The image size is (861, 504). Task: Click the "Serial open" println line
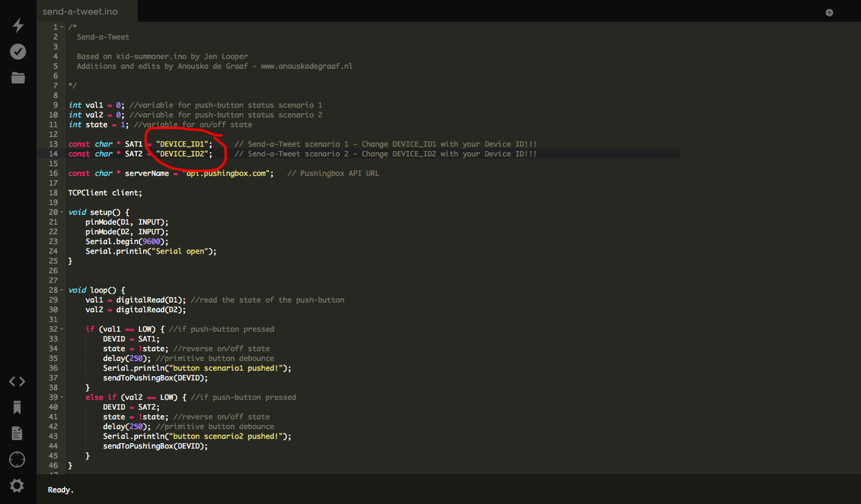pos(151,251)
